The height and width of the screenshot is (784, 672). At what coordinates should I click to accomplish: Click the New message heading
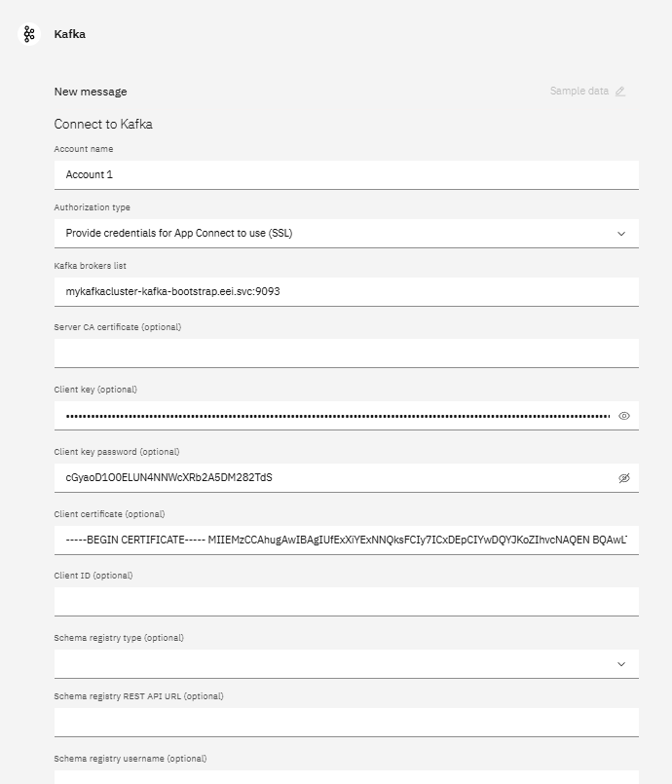(x=91, y=92)
